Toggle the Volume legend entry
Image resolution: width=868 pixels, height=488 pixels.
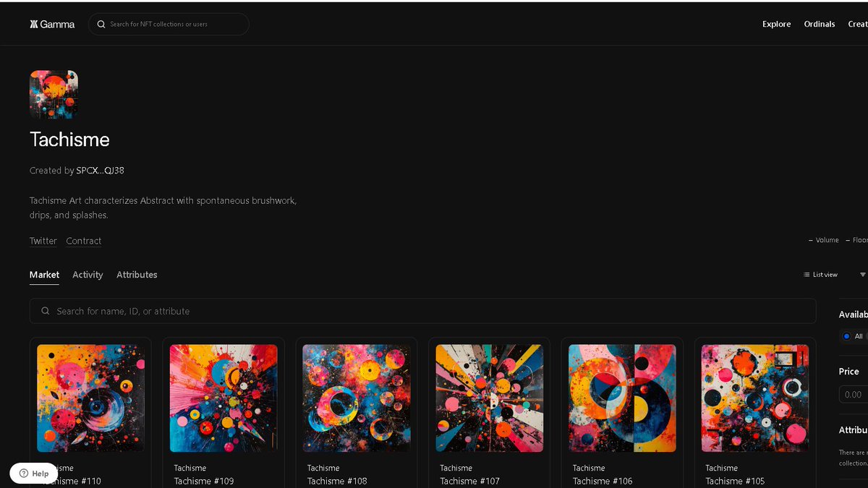click(x=825, y=240)
